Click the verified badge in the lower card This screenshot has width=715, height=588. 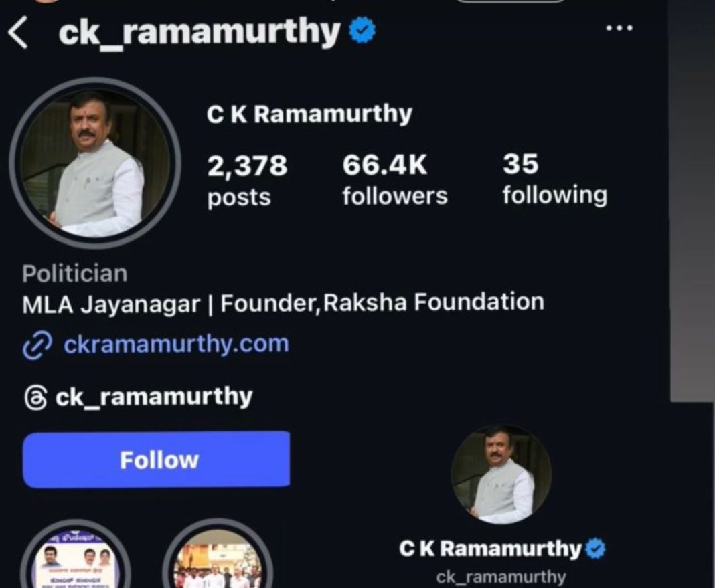click(x=596, y=549)
